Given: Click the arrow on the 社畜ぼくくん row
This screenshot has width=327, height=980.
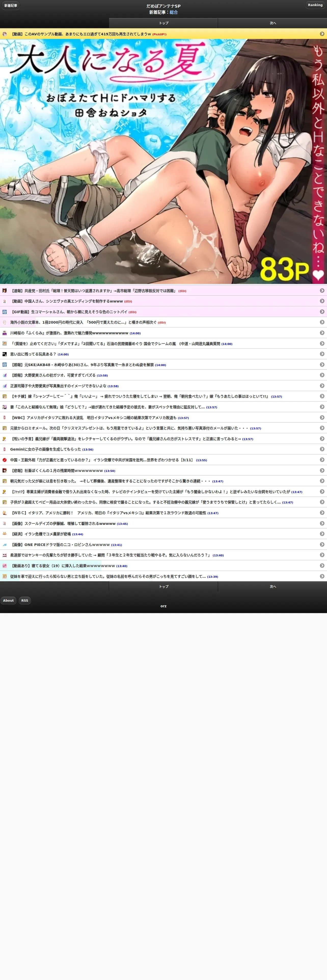Looking at the screenshot, I should (x=322, y=470).
